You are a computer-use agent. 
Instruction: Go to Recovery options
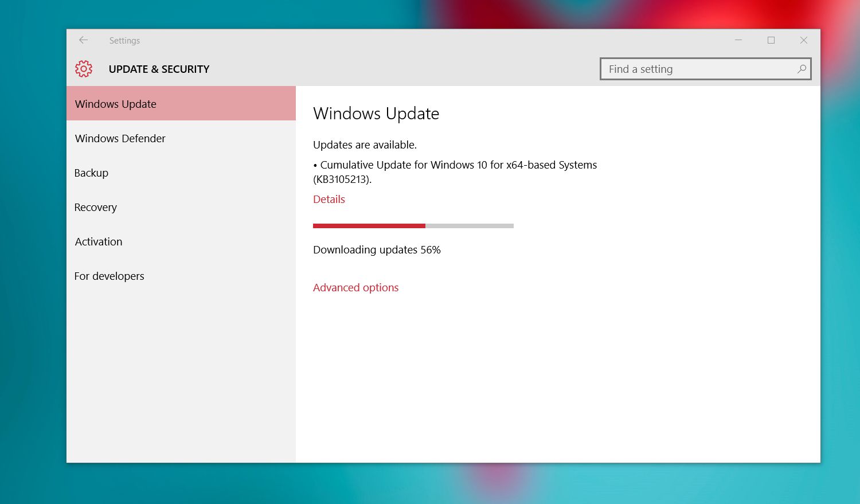pos(181,207)
